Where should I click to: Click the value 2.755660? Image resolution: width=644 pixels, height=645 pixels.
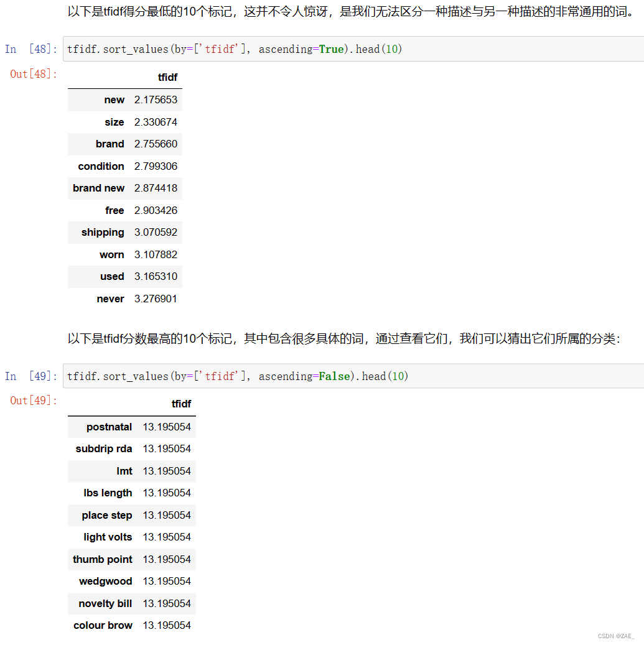click(x=156, y=144)
